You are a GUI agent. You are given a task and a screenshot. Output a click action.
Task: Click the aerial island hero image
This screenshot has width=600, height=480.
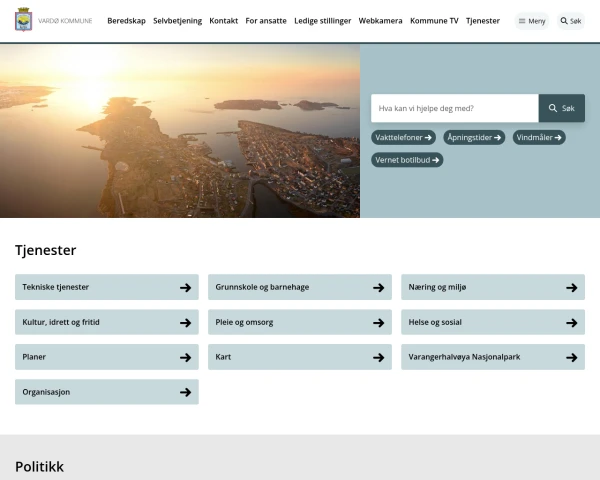click(x=180, y=130)
